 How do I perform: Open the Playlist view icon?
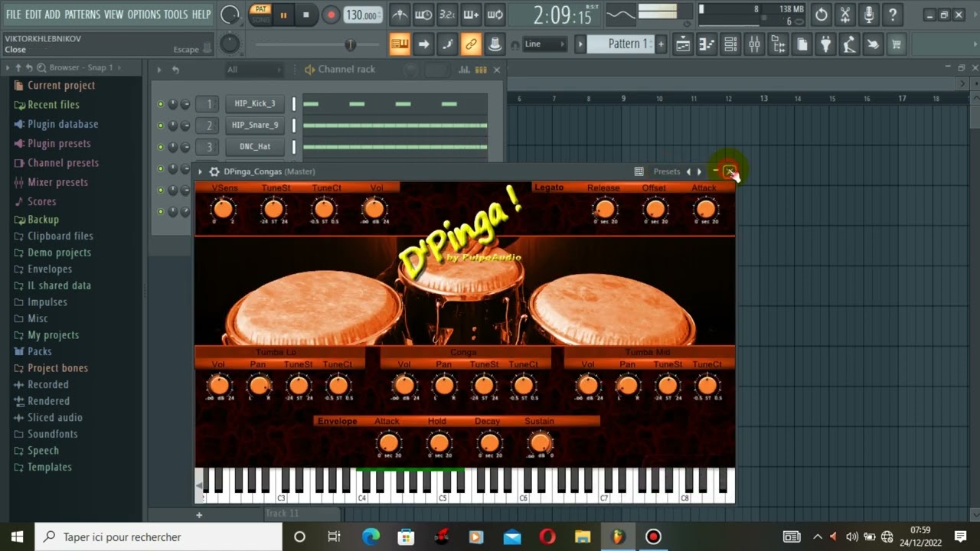click(683, 44)
